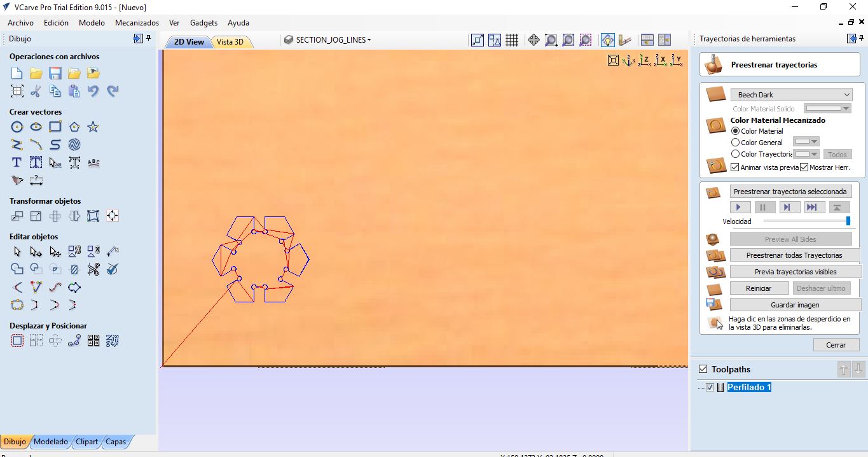Click the Reiniciar button

(759, 288)
